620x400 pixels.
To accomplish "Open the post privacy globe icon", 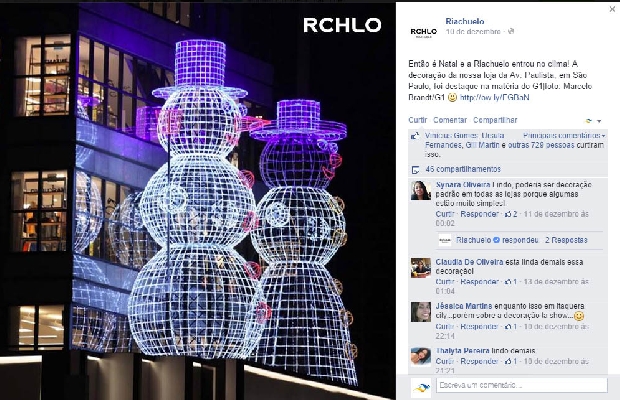I will pyautogui.click(x=511, y=31).
